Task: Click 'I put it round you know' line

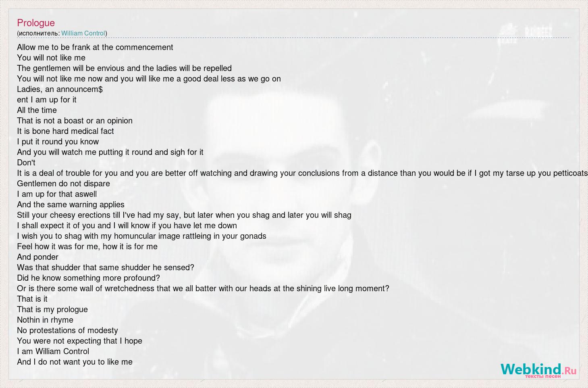Action: 58,142
